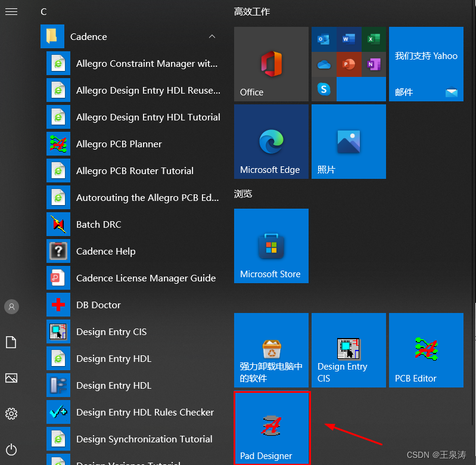The width and height of the screenshot is (476, 465).
Task: Collapse the Cadence folder chevron
Action: 212,37
